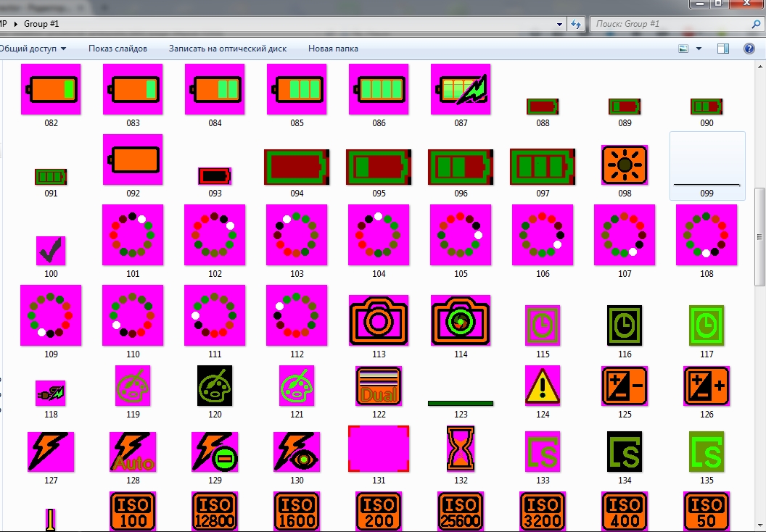Select the checkmark image 100

[x=51, y=251]
